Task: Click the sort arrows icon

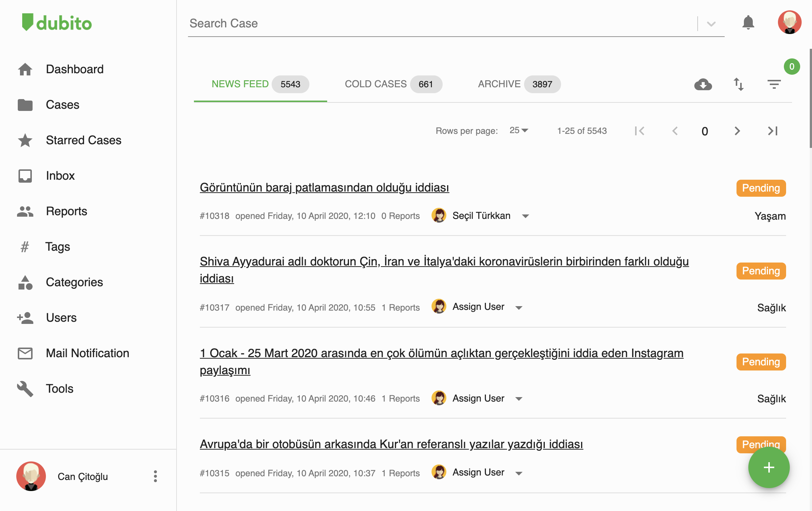Action: coord(738,84)
